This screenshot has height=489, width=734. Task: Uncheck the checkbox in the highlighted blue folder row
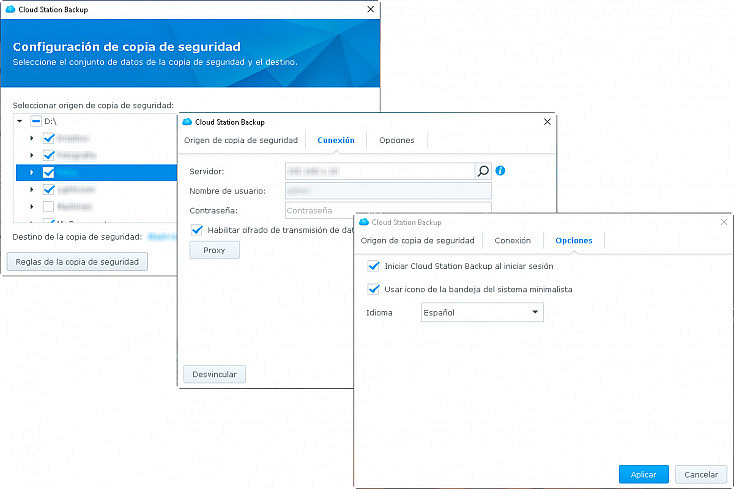(49, 172)
